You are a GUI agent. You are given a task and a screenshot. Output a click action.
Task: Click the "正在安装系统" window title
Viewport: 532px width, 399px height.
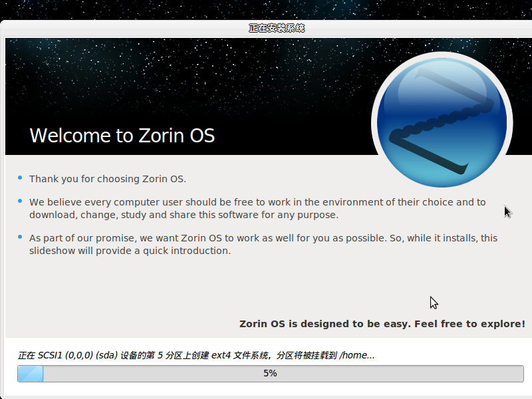tap(277, 28)
